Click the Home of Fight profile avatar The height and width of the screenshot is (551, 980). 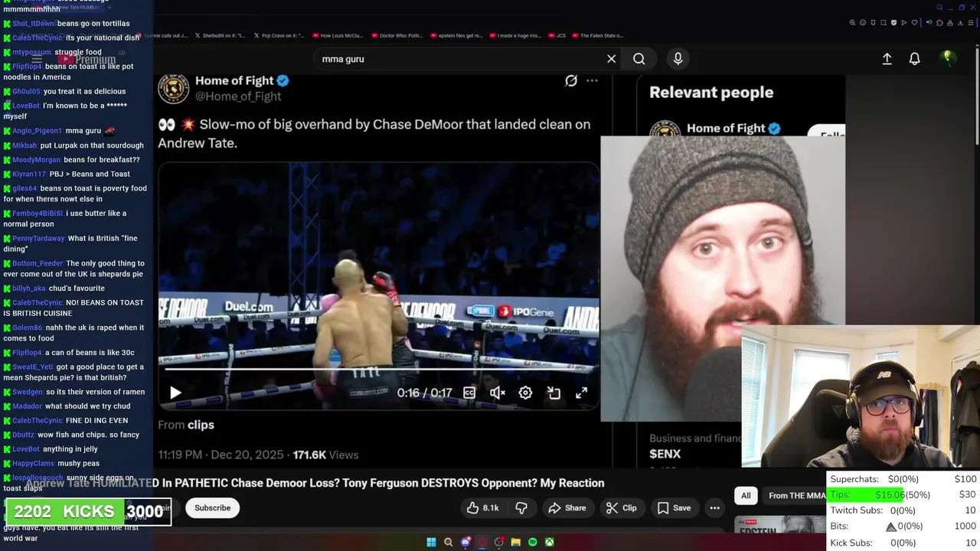(174, 89)
